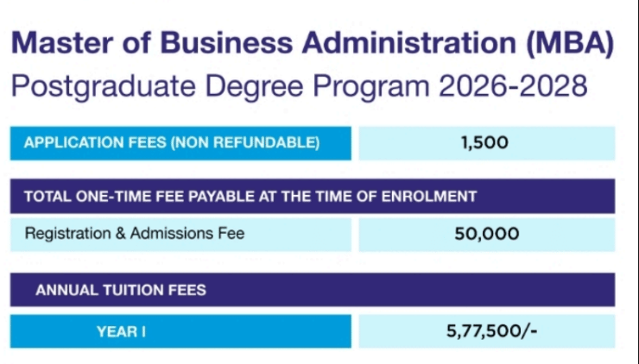This screenshot has width=639, height=364.
Task: Click the Postgraduate Degree Program subtitle
Action: pos(299,86)
